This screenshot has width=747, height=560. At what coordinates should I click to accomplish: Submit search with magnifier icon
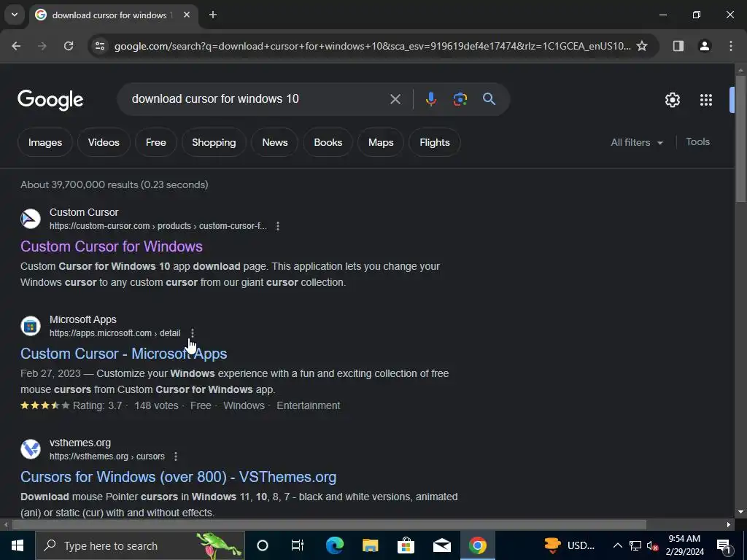489,99
